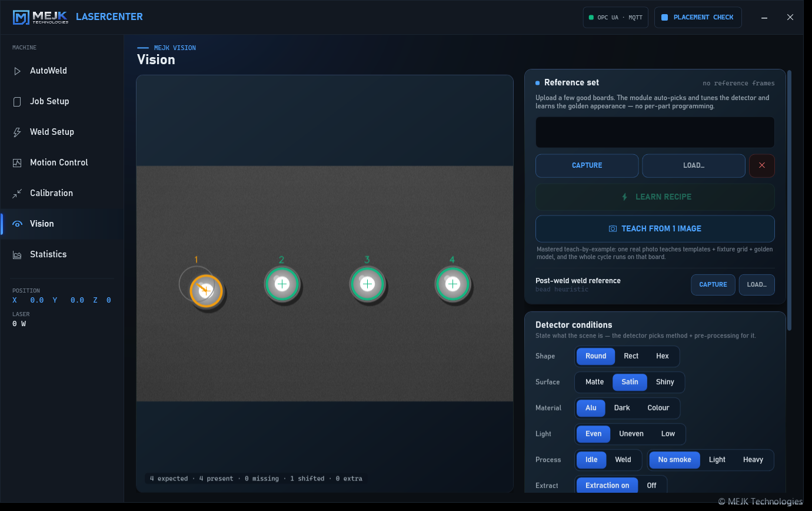
Task: Set process to Weld
Action: click(623, 460)
